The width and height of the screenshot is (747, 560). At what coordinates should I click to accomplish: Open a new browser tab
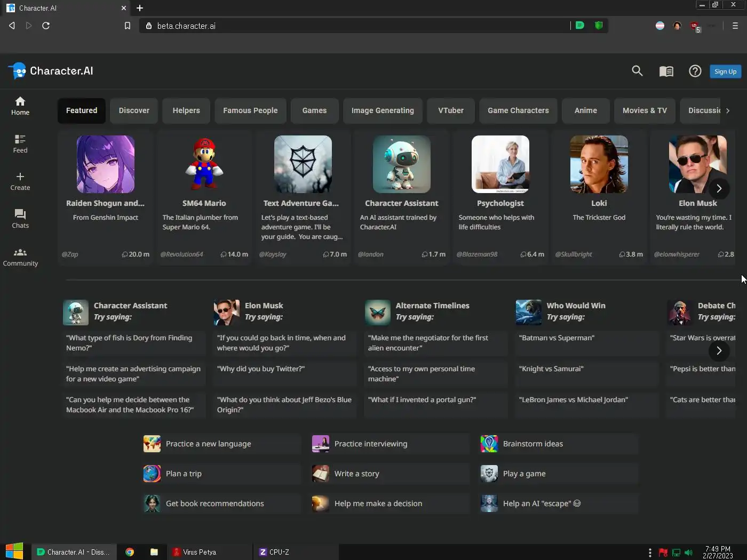[x=140, y=8]
